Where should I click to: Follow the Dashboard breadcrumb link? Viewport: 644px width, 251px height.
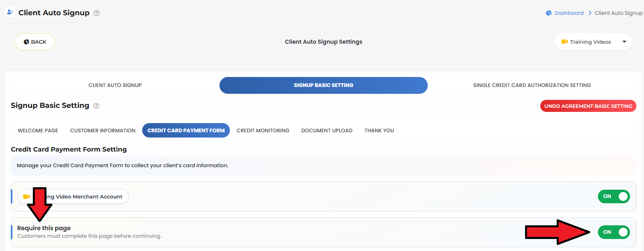tap(569, 13)
